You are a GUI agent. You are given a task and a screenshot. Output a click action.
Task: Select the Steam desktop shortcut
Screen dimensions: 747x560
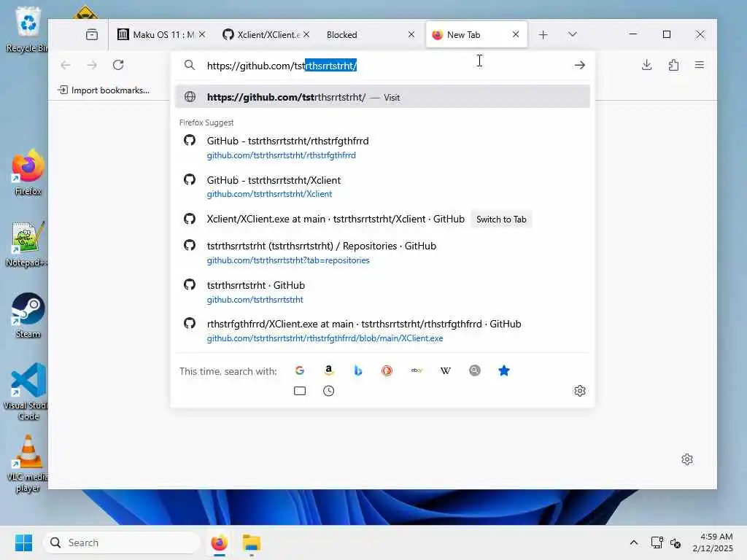(28, 315)
